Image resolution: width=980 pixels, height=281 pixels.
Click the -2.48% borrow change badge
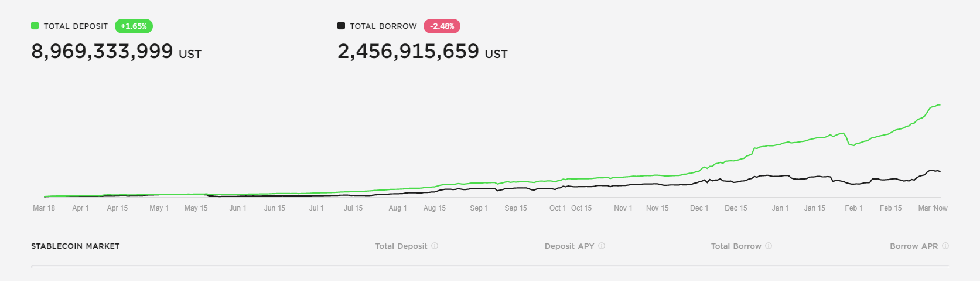coord(442,26)
